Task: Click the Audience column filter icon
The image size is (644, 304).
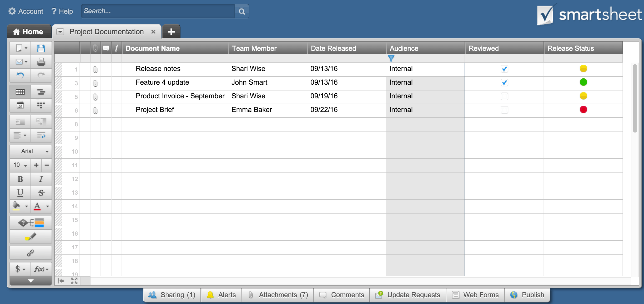Action: [x=392, y=58]
